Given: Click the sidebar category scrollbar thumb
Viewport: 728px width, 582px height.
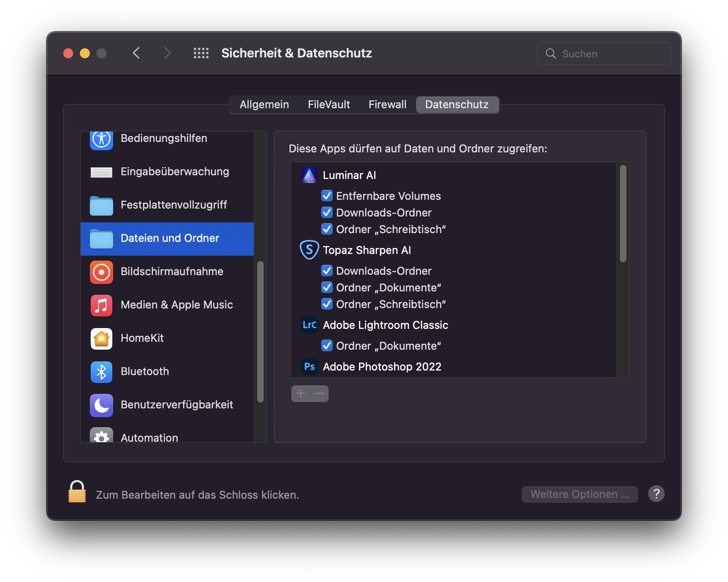Looking at the screenshot, I should [x=260, y=332].
